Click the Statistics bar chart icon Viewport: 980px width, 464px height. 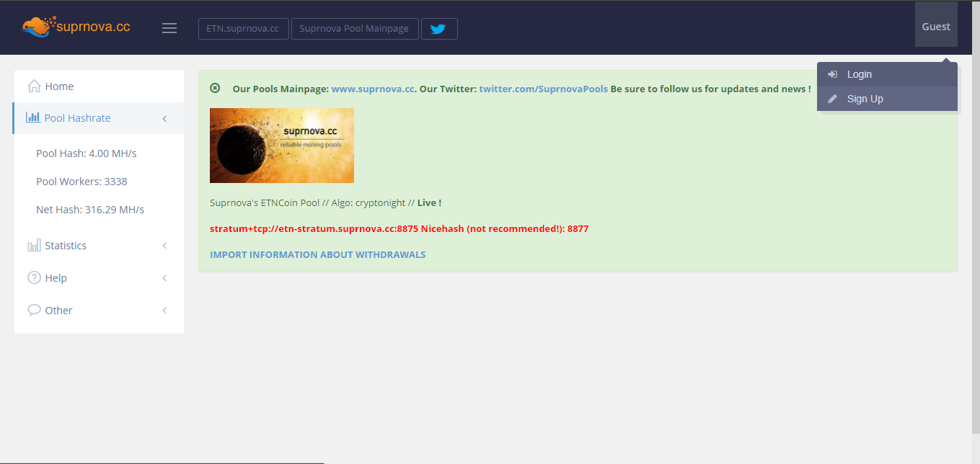tap(34, 246)
